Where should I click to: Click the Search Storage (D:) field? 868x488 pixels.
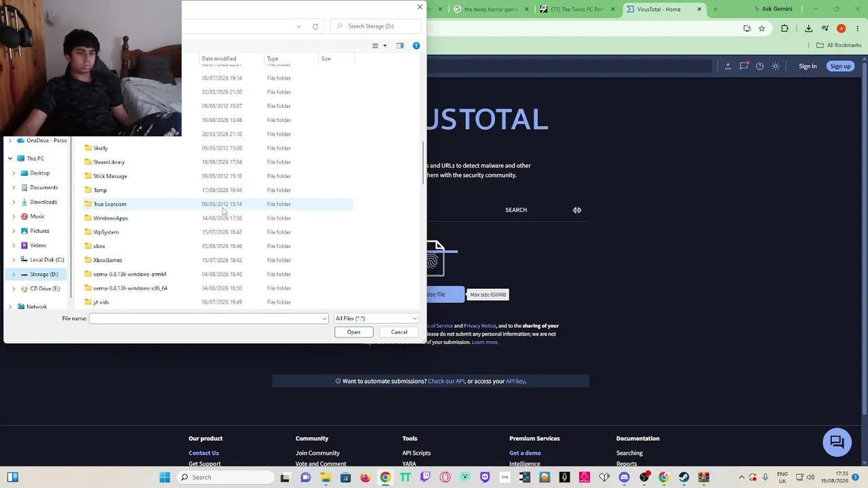[376, 26]
